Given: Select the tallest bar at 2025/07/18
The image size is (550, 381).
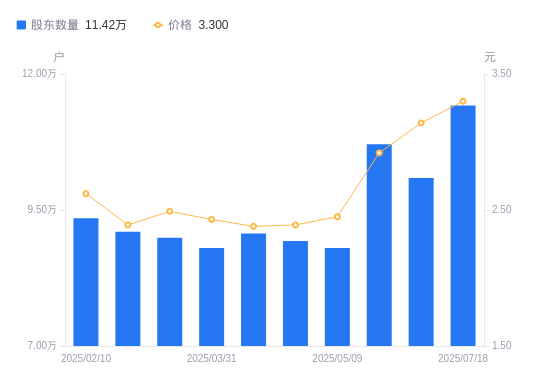Looking at the screenshot, I should point(463,226).
